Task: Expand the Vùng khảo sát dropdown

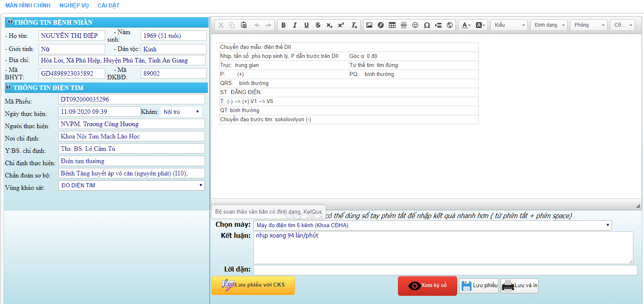Action: pos(131,186)
